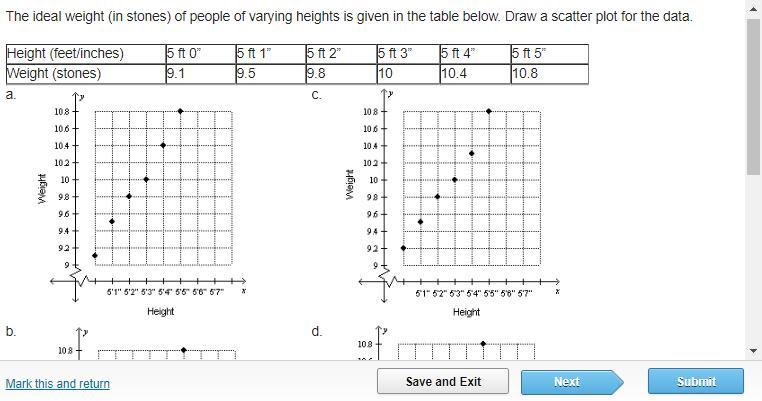Click the Submit button
762x401 pixels.
(x=695, y=381)
